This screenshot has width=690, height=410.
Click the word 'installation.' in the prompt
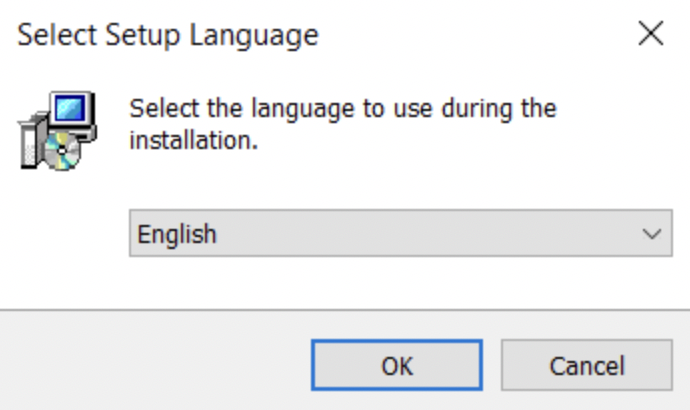click(194, 141)
